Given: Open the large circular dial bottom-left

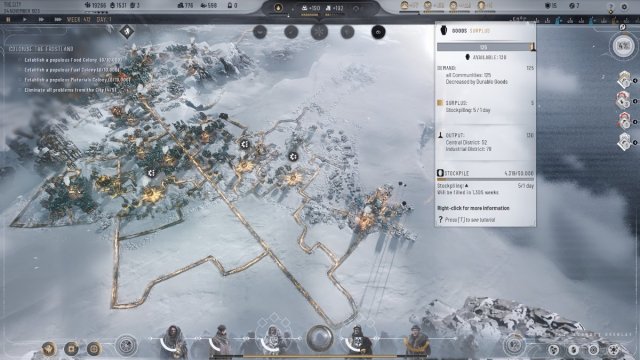Looking at the screenshot, I should 126,346.
